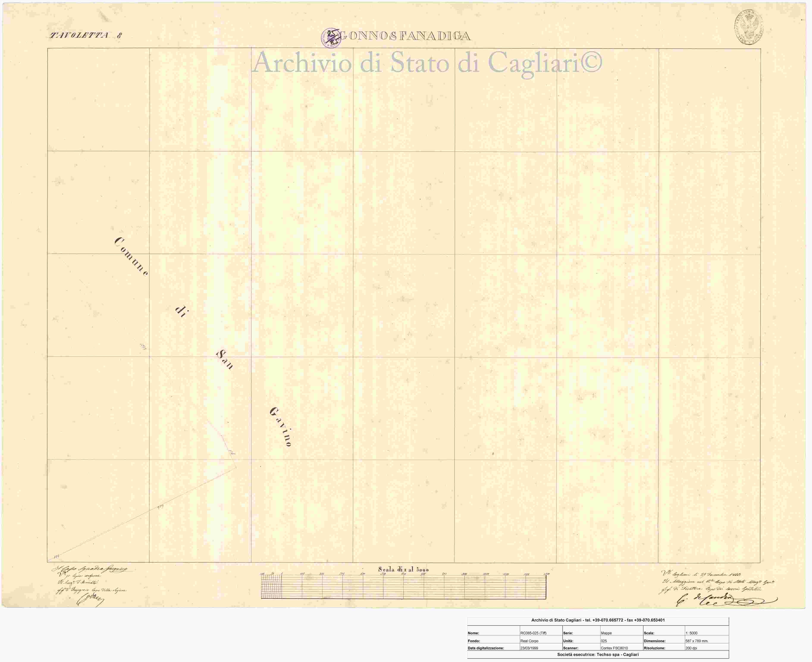Click the word San on the map
The image size is (812, 662).
click(x=224, y=360)
